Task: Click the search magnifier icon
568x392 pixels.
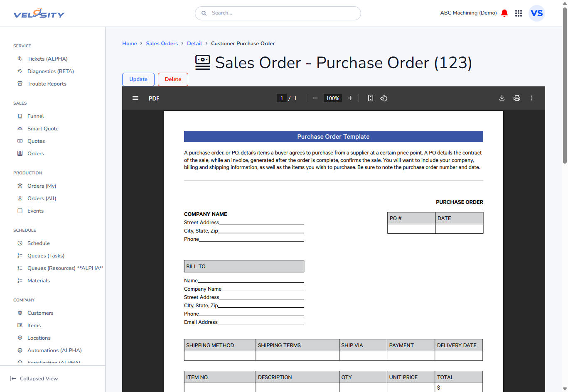Action: [x=204, y=13]
